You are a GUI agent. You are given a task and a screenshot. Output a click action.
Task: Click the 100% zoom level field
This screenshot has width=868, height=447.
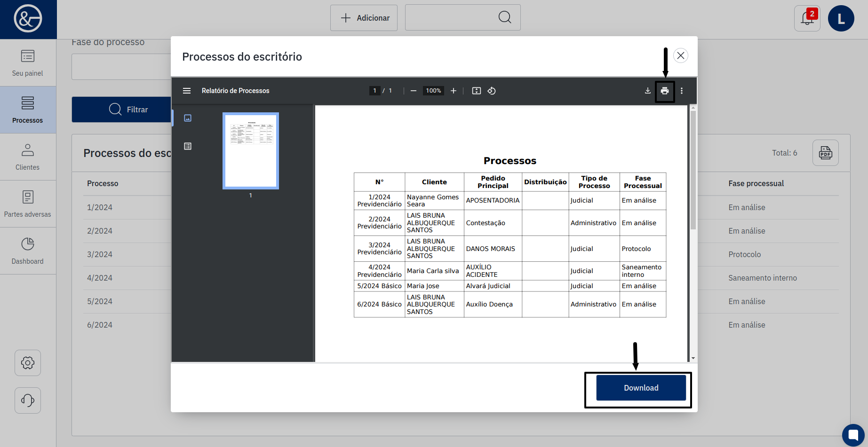pos(433,91)
